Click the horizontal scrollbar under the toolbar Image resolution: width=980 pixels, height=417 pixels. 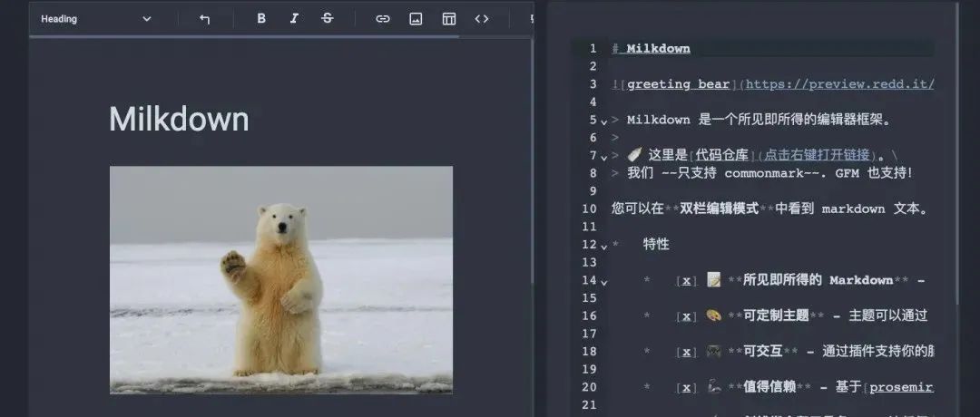(244, 37)
